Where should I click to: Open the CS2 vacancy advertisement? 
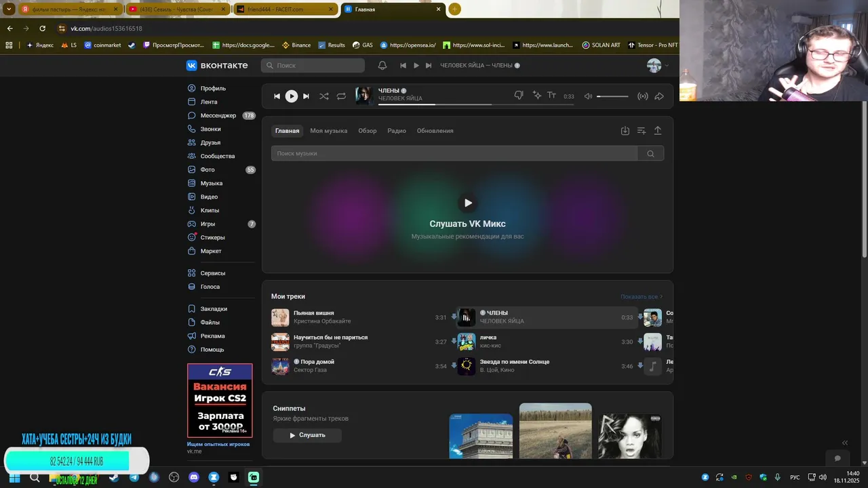(220, 401)
